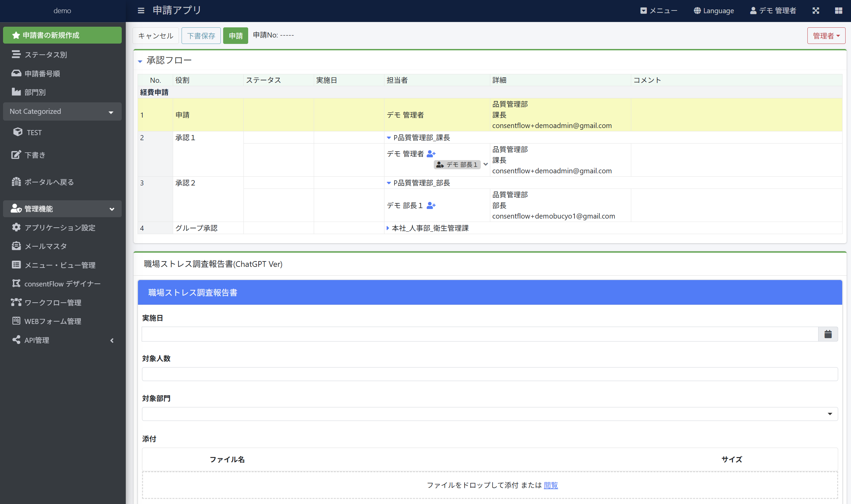Open the Language selector
The width and height of the screenshot is (851, 504).
tap(714, 10)
